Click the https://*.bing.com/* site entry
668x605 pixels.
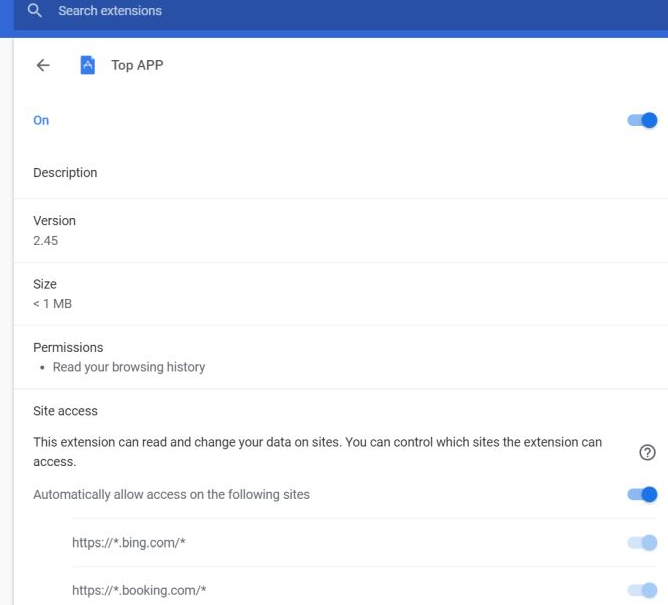click(129, 543)
